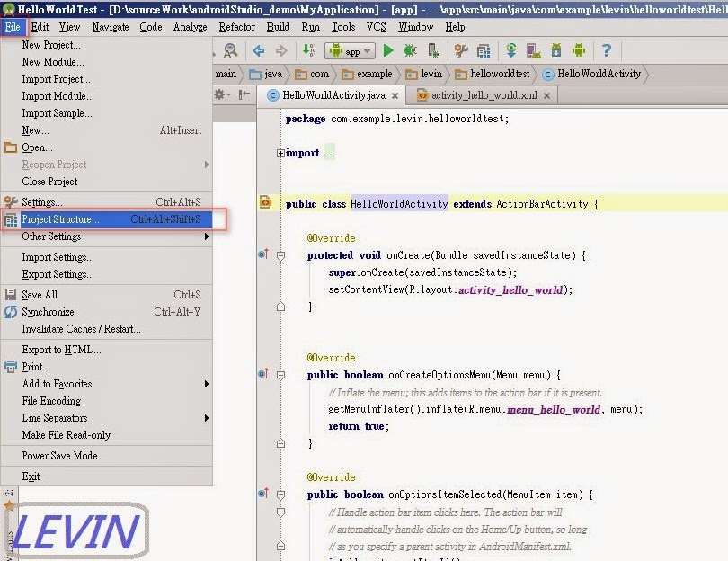Expand Line Separators submenu

pos(106,418)
